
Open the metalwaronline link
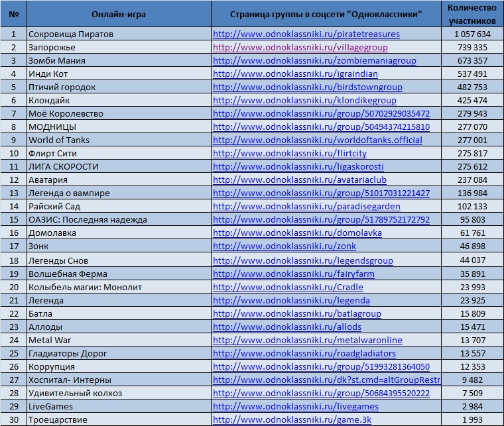pos(308,340)
